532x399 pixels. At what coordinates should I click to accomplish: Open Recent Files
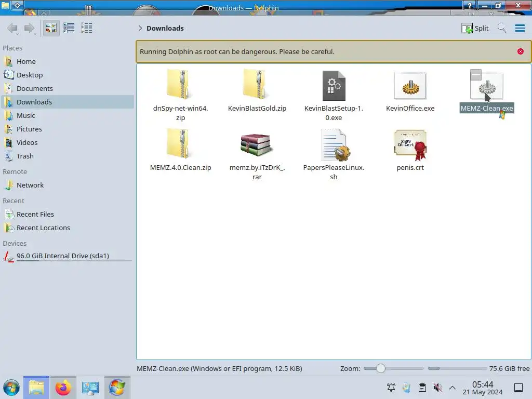(67, 215)
